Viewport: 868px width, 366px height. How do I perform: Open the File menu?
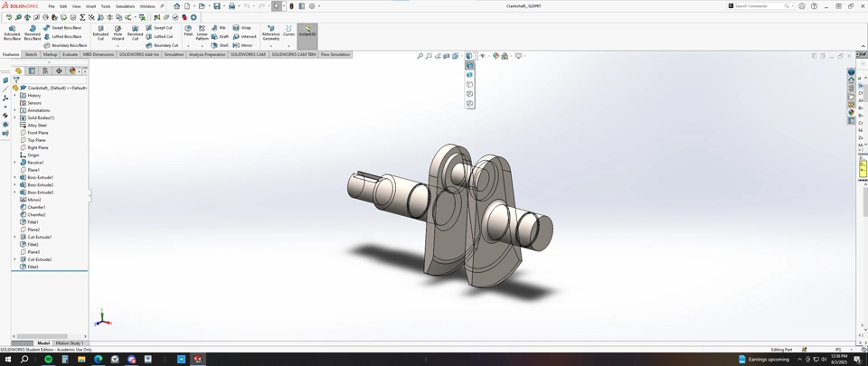(52, 6)
